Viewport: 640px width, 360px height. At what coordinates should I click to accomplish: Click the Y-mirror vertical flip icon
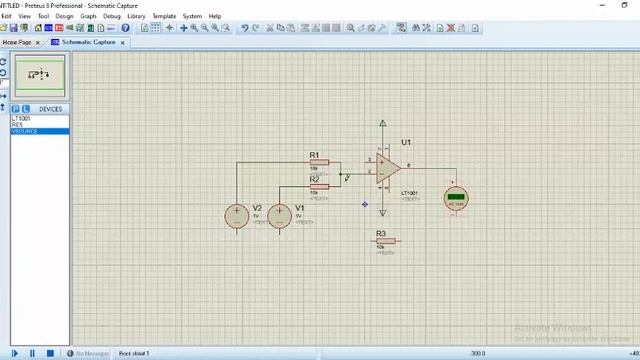pos(3,107)
